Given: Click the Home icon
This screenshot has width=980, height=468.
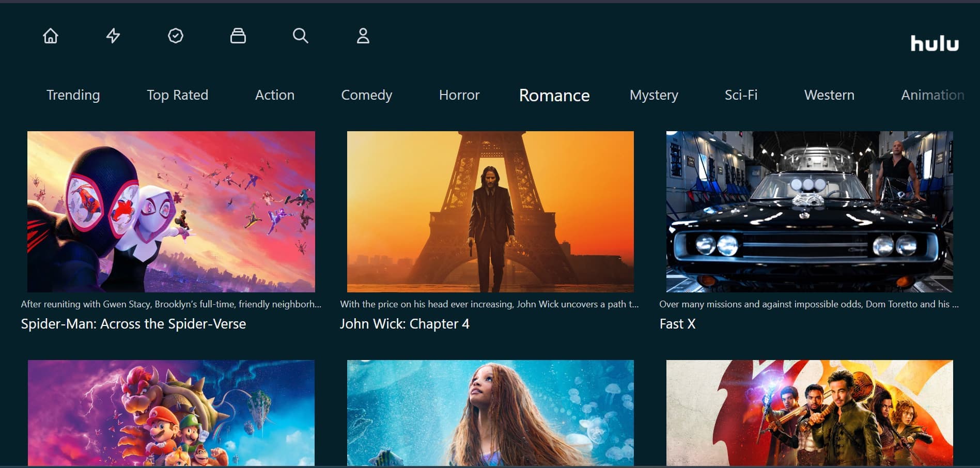Looking at the screenshot, I should click(x=50, y=36).
